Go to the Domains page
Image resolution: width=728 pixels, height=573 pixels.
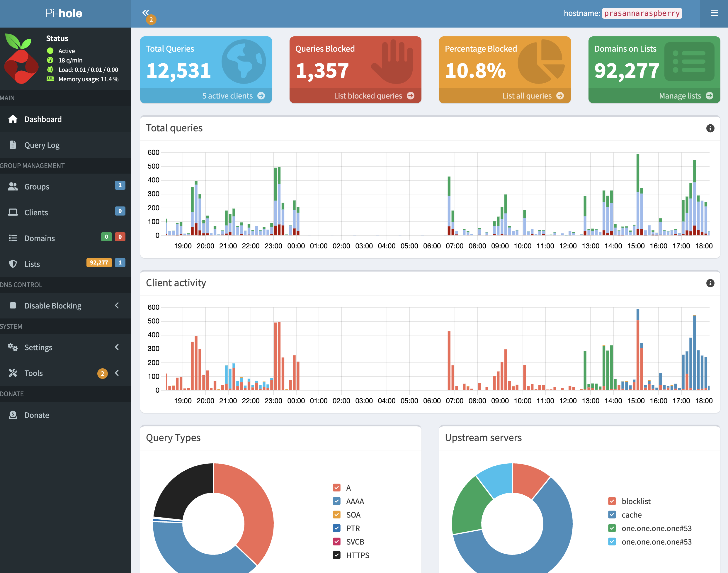[x=40, y=238]
